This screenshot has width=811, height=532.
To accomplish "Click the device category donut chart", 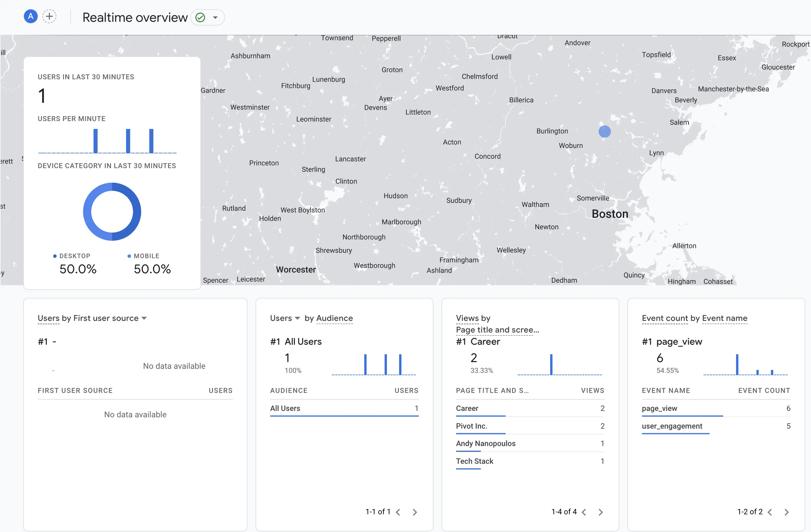I will 112,212.
